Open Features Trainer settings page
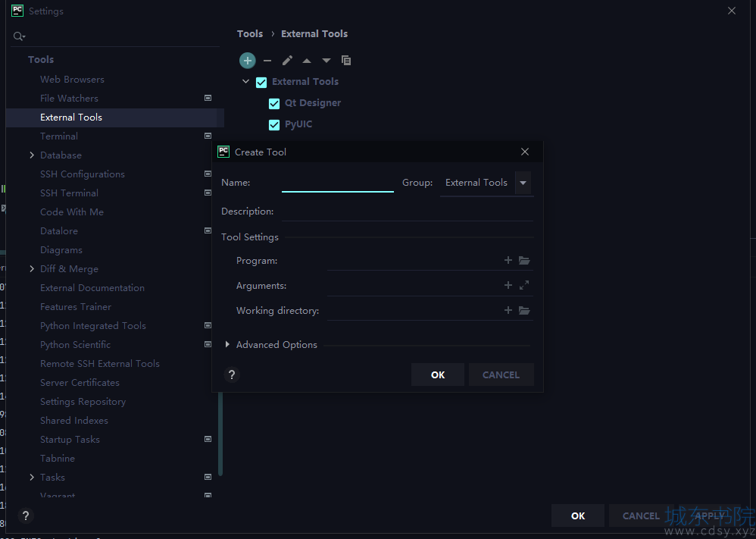This screenshot has height=539, width=756. coord(76,307)
